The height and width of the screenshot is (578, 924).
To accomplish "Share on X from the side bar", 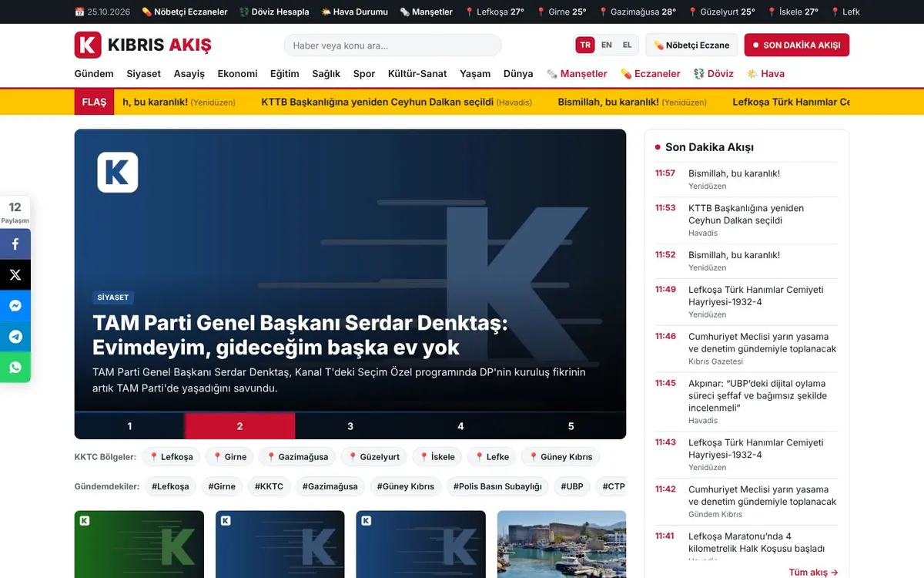I will click(15, 274).
